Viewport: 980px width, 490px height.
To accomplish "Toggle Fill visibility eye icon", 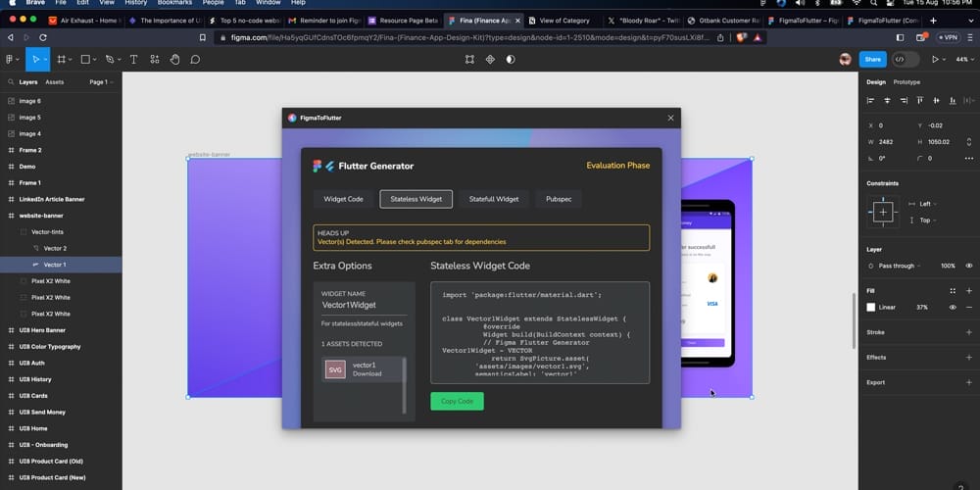I will (x=952, y=307).
